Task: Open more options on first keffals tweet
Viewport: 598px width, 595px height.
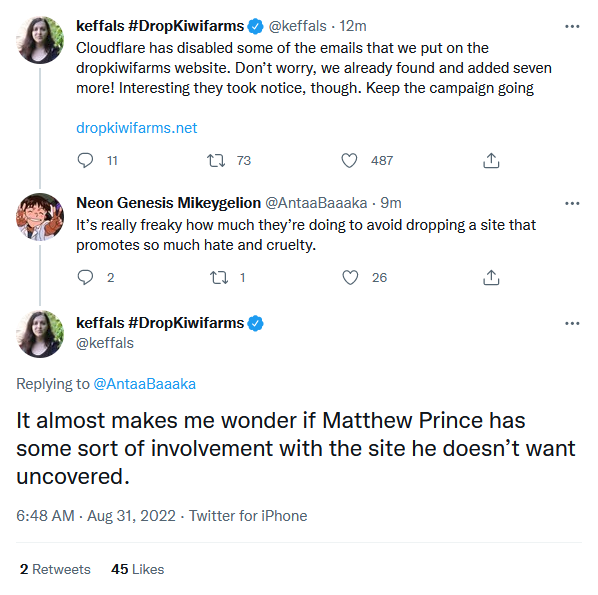Action: (572, 26)
